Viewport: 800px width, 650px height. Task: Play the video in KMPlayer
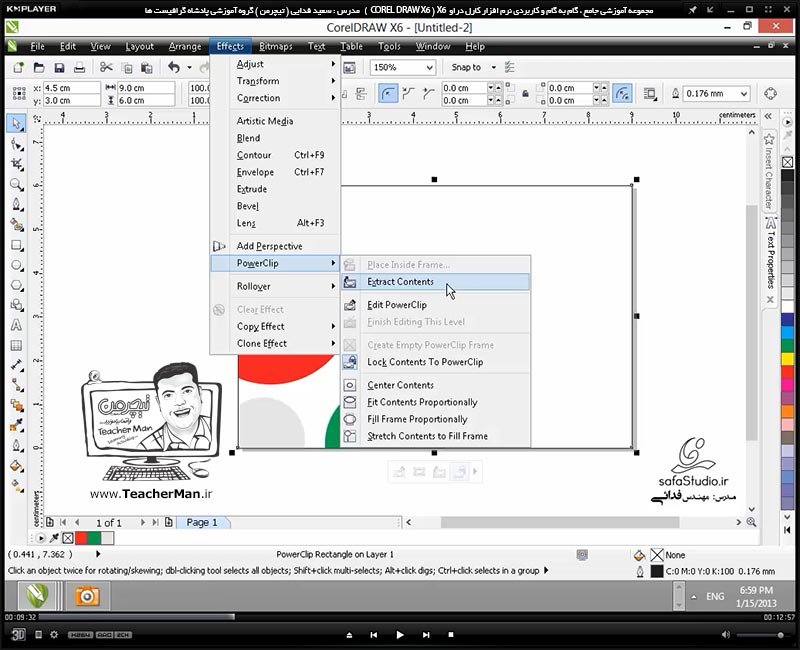[x=400, y=635]
